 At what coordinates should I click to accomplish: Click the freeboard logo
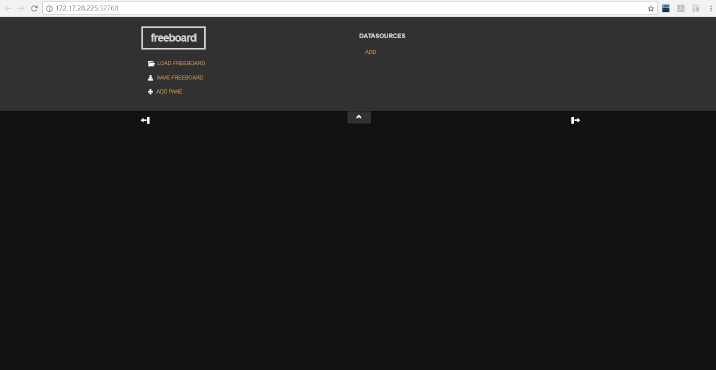click(x=174, y=38)
